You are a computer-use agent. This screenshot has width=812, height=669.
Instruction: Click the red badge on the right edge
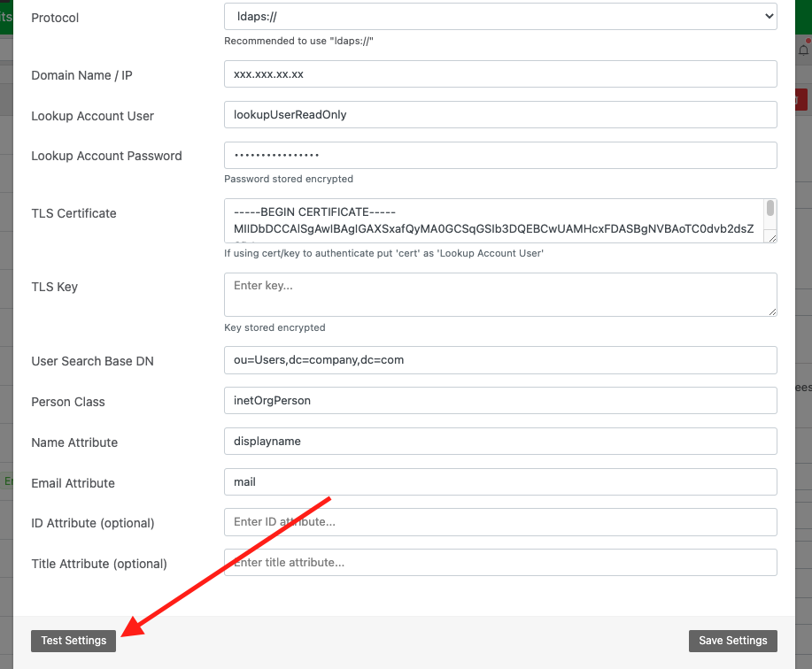pyautogui.click(x=802, y=100)
